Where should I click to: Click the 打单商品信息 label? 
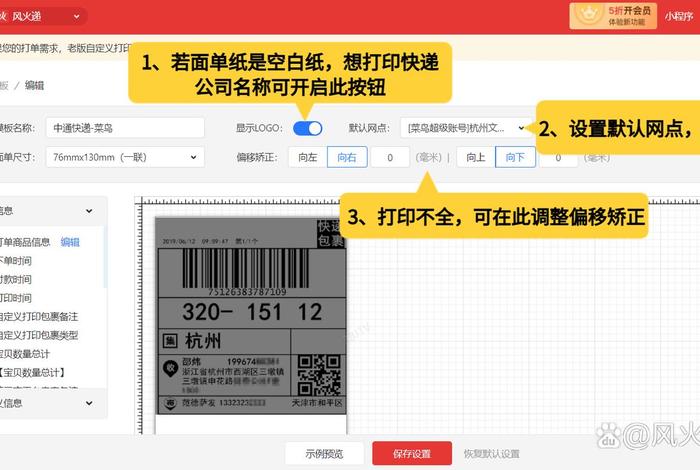tap(25, 242)
